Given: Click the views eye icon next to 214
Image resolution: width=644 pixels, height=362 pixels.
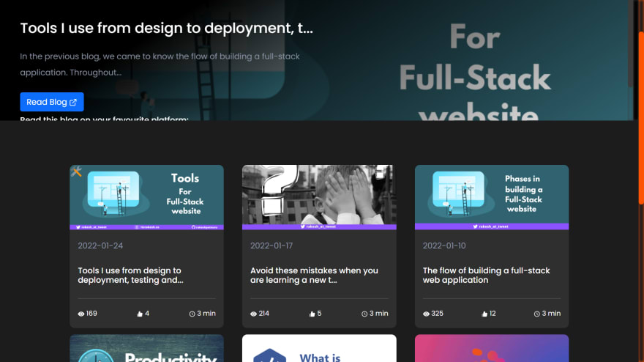Looking at the screenshot, I should coord(253,314).
